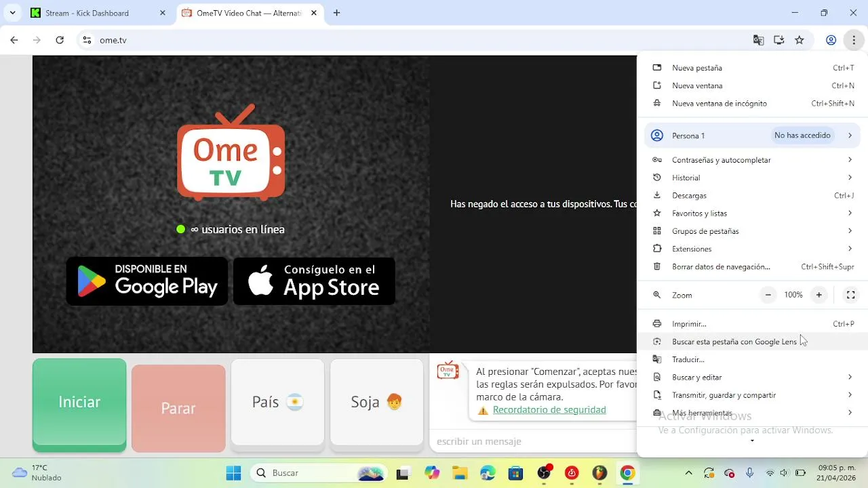868x488 pixels.
Task: Reload the ome.tv page
Action: point(60,40)
